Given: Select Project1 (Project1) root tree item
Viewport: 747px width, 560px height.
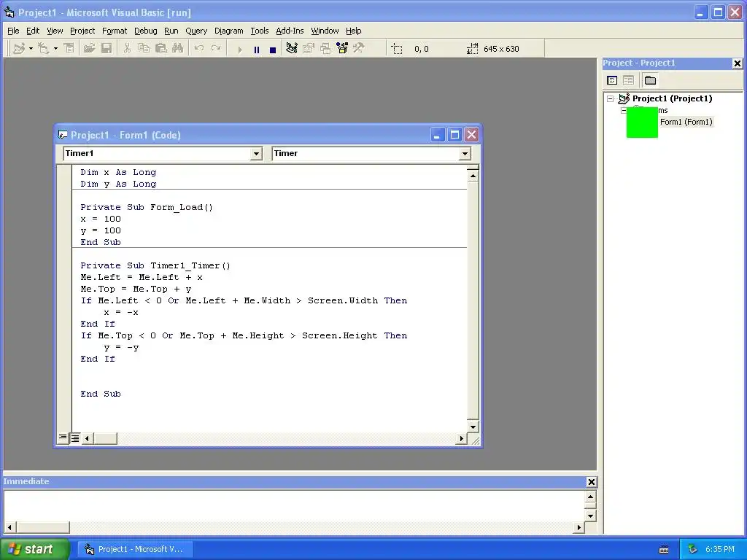Looking at the screenshot, I should [672, 98].
